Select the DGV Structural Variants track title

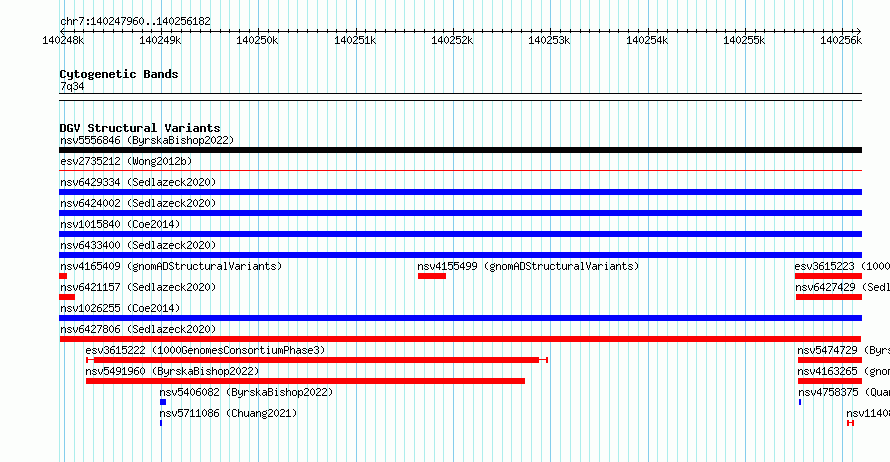point(140,128)
